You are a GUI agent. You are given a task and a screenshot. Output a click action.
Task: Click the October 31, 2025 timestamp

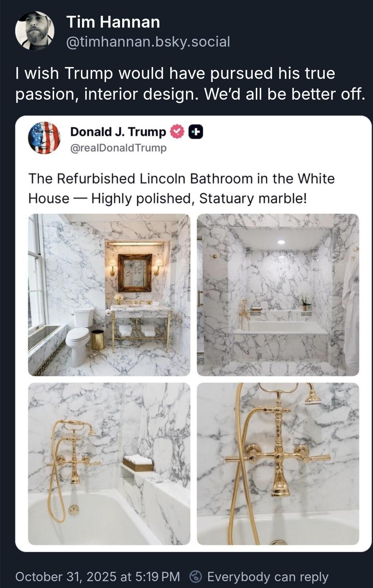[x=97, y=577]
